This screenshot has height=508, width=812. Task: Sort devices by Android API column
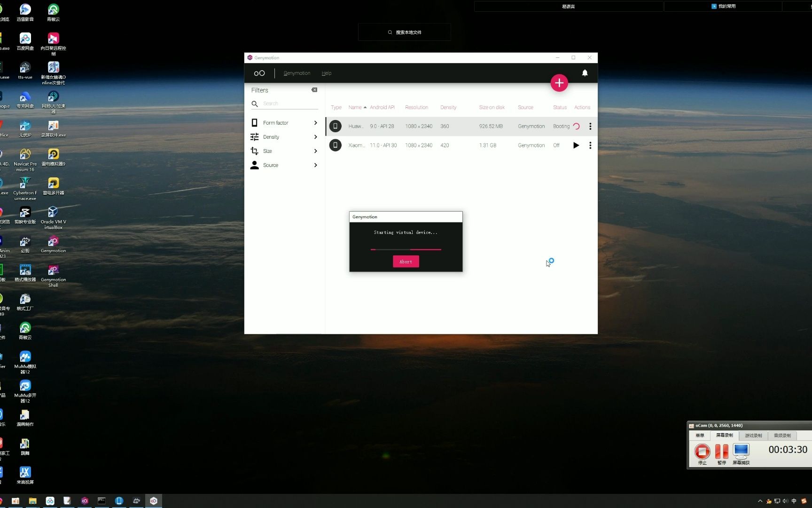tap(382, 107)
